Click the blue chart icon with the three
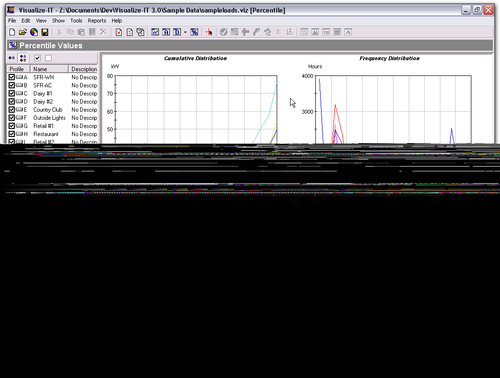 tap(166, 32)
